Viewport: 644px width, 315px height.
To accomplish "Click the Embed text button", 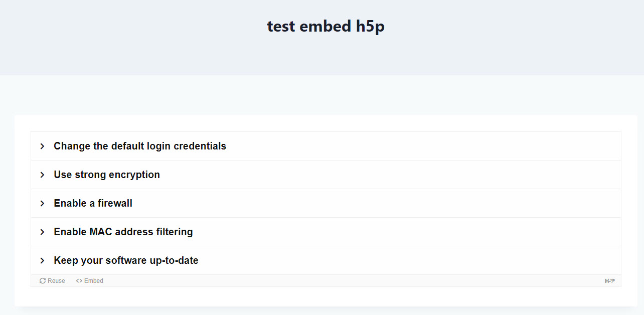I will coord(94,281).
